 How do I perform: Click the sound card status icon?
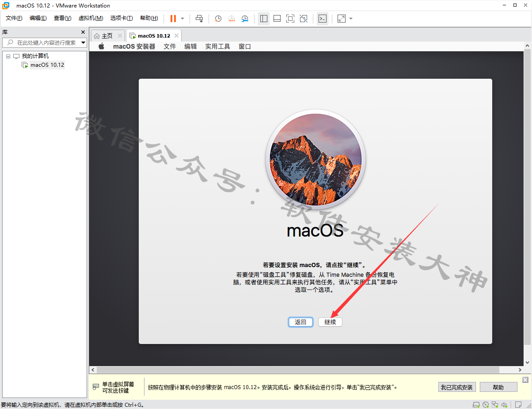504,405
